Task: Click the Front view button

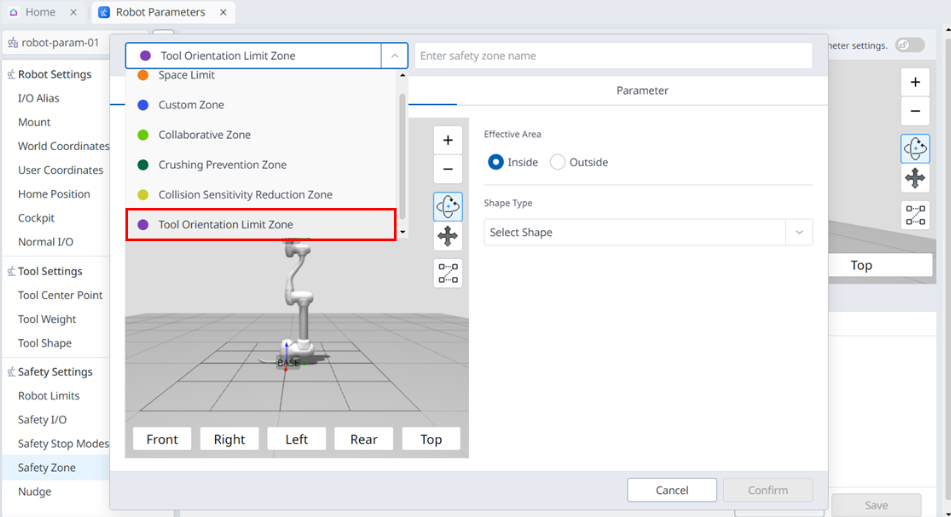Action: [x=162, y=439]
